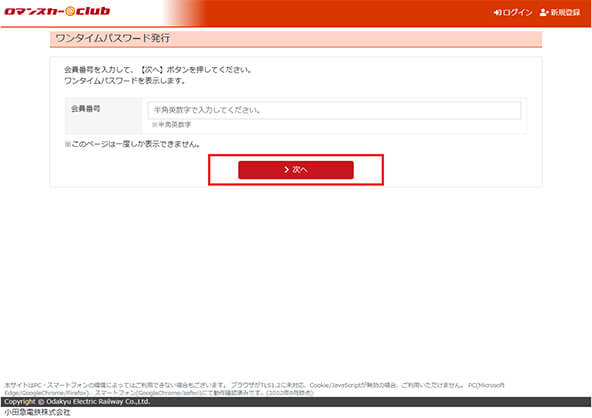592x418 pixels.
Task: Click the chevron icon inside 次へ button
Action: pyautogui.click(x=287, y=170)
